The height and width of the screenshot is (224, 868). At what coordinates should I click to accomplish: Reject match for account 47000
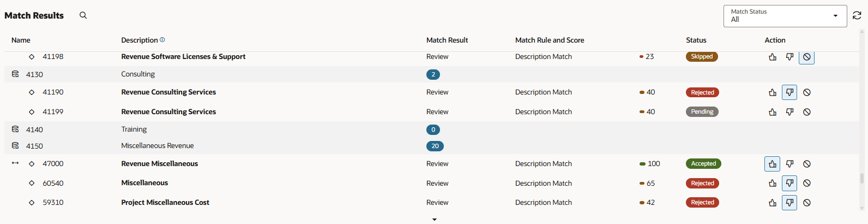pos(789,164)
